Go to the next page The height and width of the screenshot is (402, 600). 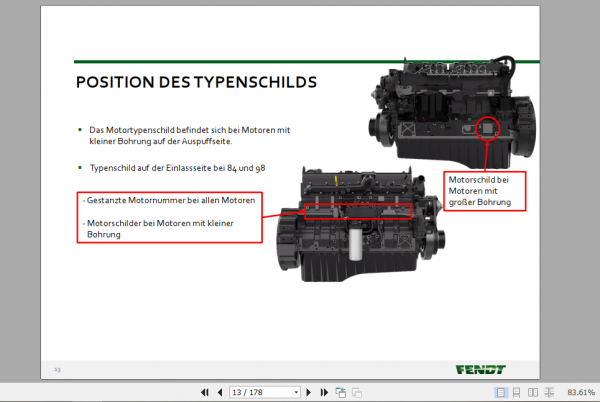point(308,392)
